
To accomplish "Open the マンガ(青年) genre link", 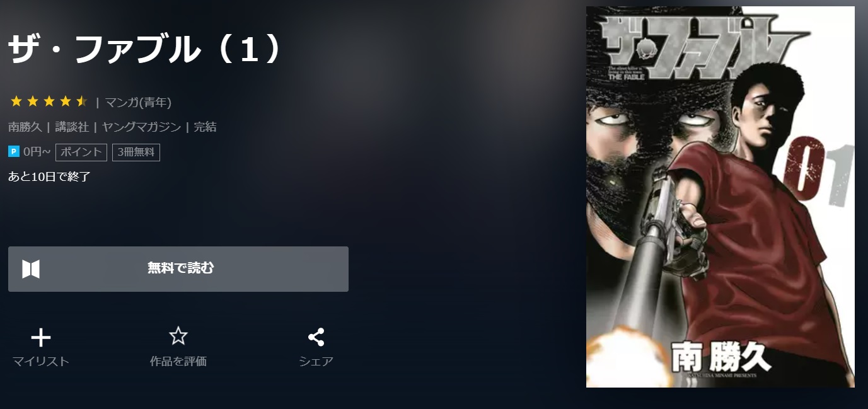I will 138,102.
